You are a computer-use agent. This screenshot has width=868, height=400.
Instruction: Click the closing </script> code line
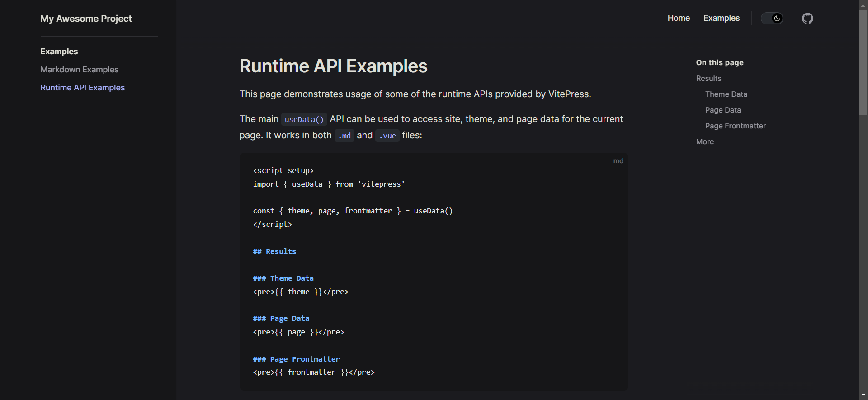pos(273,224)
